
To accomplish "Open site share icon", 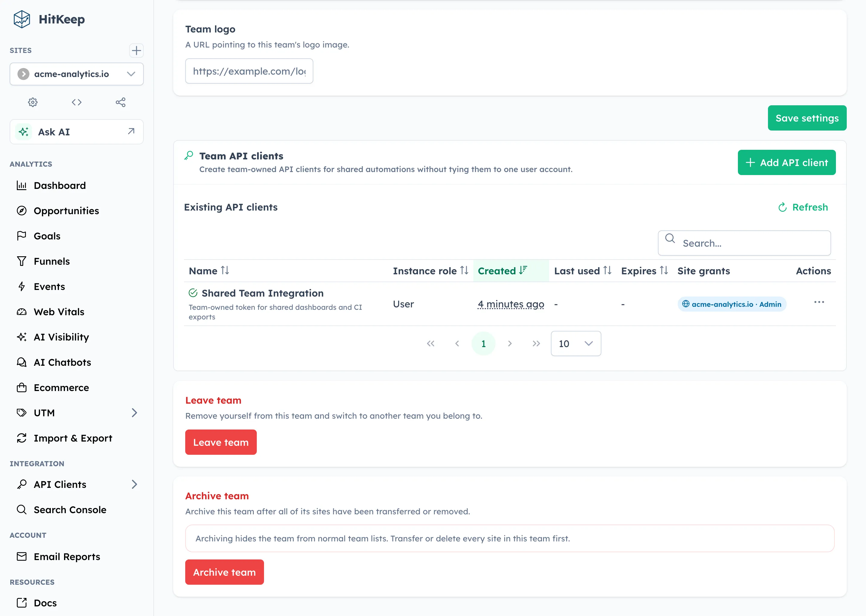I will point(121,102).
